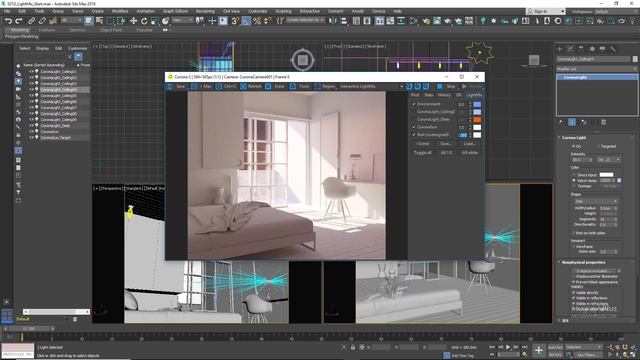Click the Tools icon in Corona frame buffer
The height and width of the screenshot is (360, 640).
click(293, 87)
